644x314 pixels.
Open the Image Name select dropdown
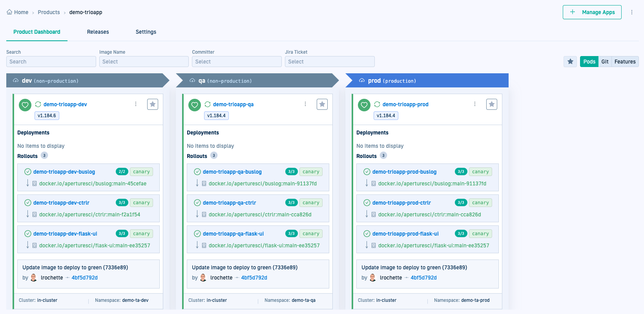pyautogui.click(x=144, y=62)
